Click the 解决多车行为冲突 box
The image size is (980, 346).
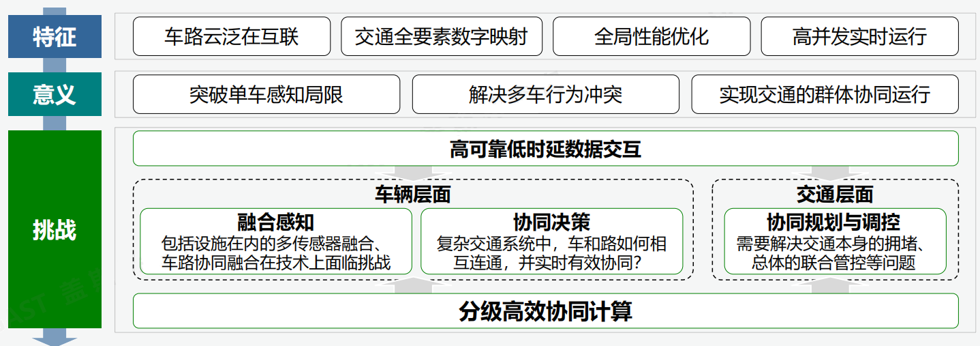click(x=546, y=94)
